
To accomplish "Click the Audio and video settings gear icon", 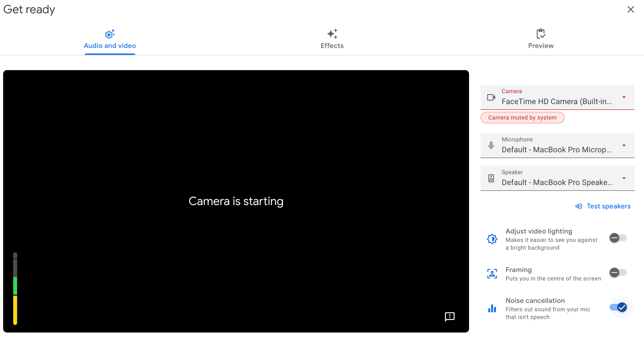I will (109, 34).
